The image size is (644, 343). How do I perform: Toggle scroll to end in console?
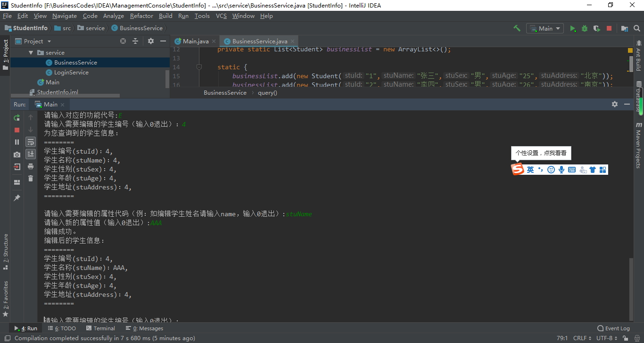pyautogui.click(x=31, y=153)
